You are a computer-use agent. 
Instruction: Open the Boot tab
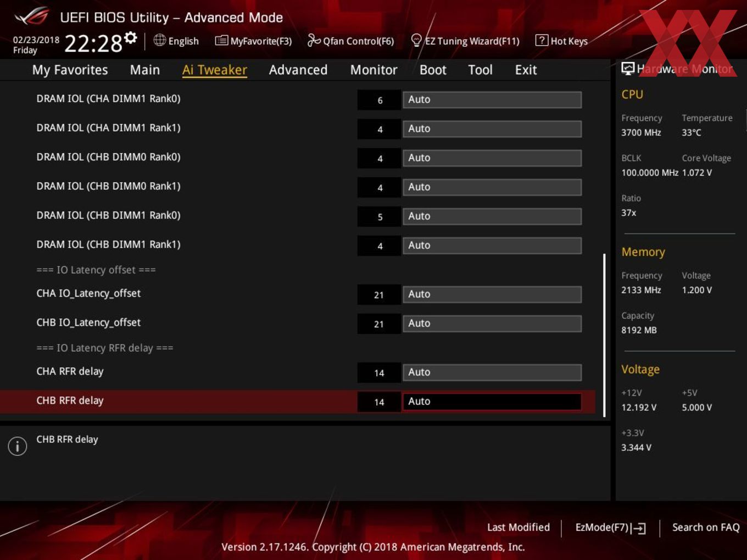pyautogui.click(x=433, y=70)
